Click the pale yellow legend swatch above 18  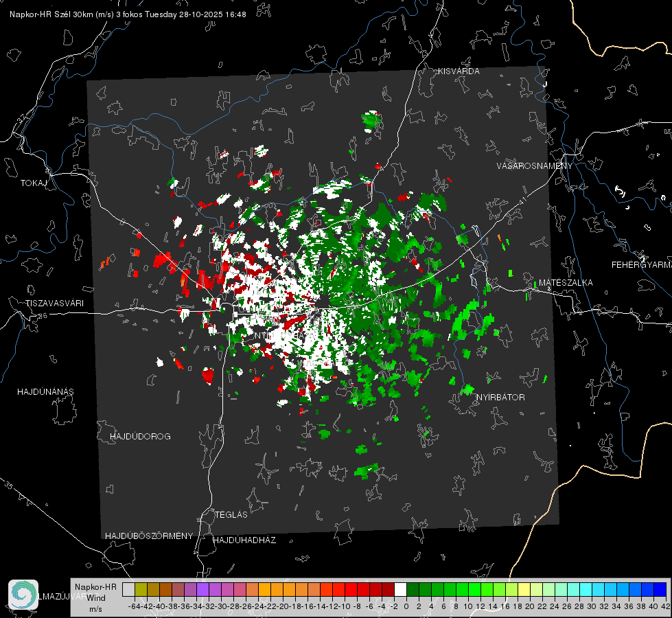pos(524,590)
